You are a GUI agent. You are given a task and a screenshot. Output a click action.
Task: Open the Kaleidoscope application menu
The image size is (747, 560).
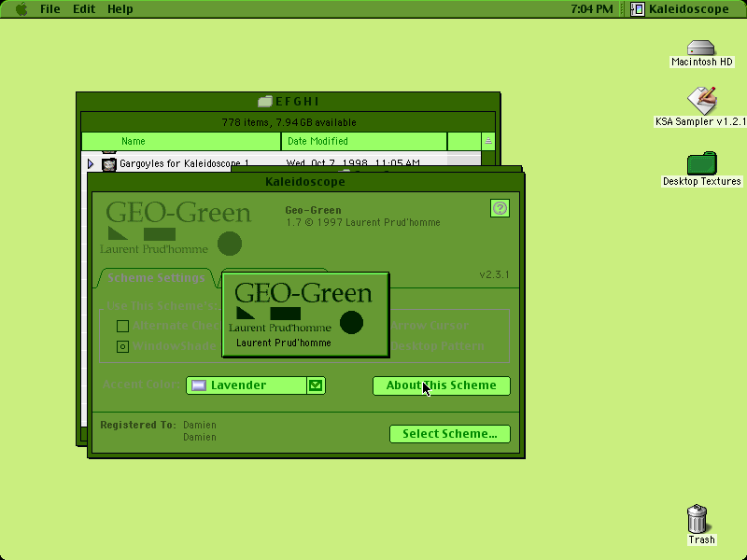pos(681,9)
